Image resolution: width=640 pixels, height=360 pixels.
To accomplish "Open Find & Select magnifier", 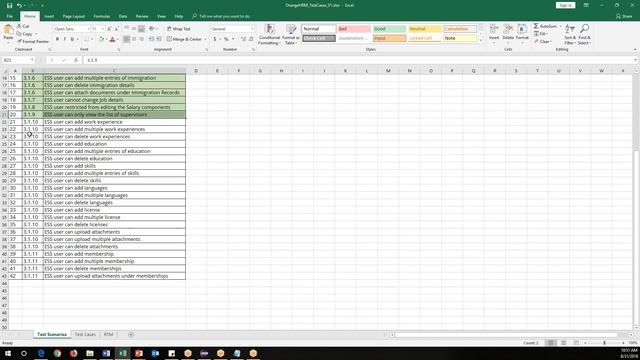I will (x=584, y=34).
